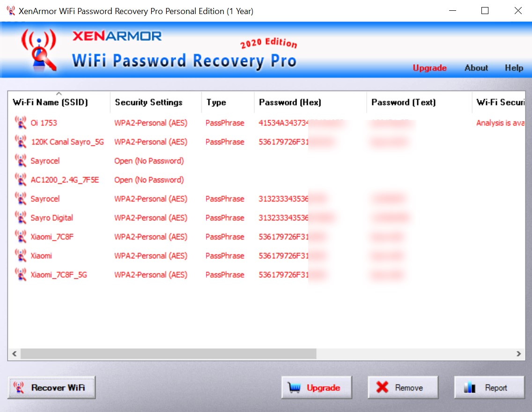Open the About menu
Viewport: 532px width, 412px height.
476,68
